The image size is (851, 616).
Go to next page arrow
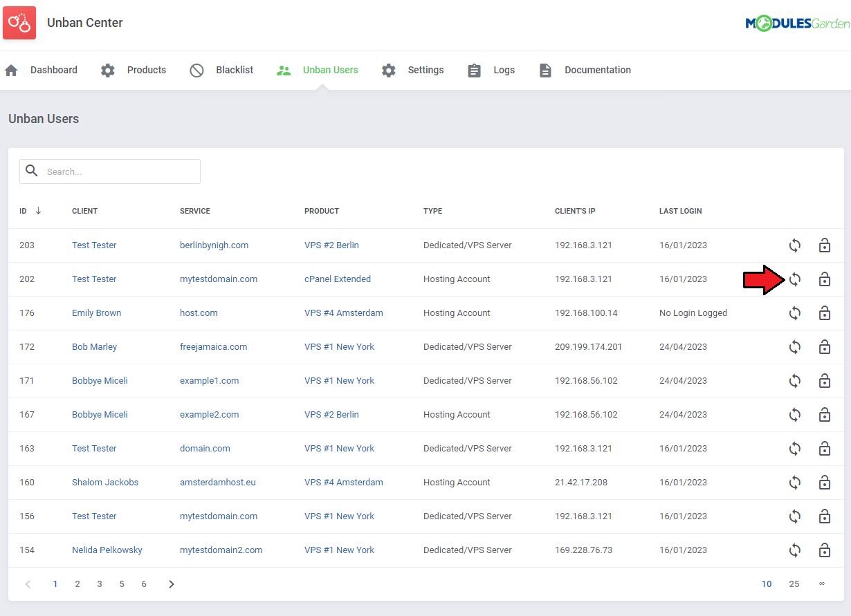click(x=172, y=584)
